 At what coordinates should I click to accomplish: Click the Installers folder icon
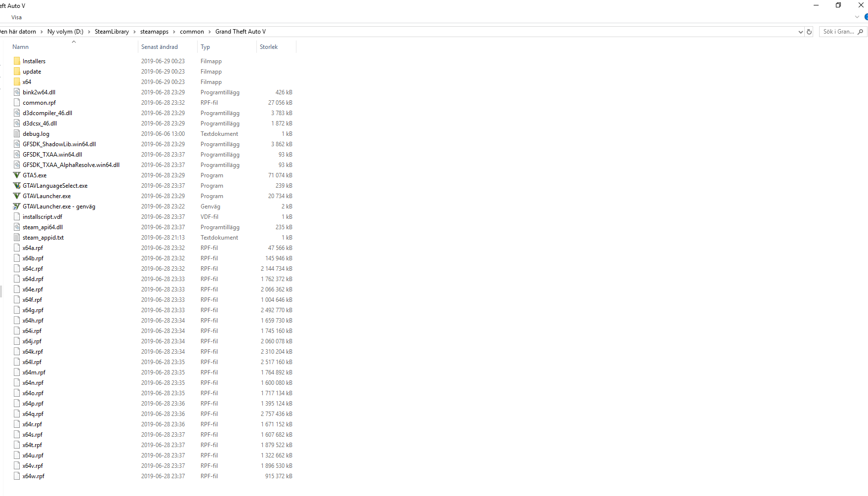coord(17,61)
